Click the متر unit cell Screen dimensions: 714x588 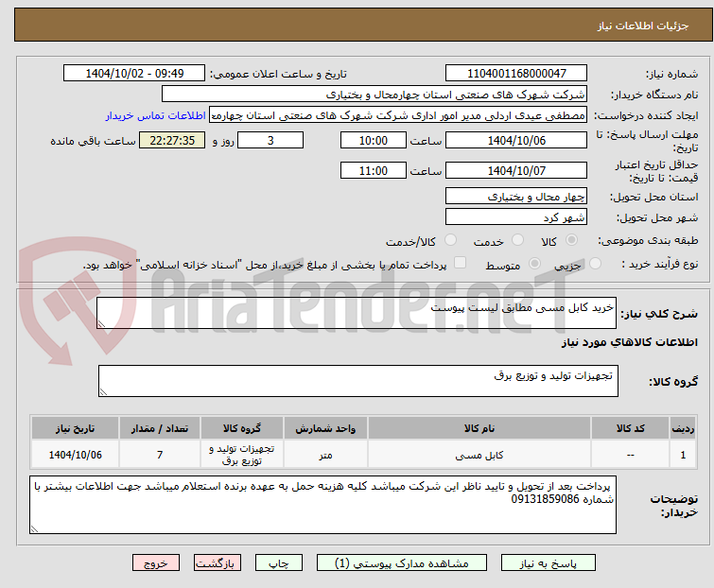325,455
